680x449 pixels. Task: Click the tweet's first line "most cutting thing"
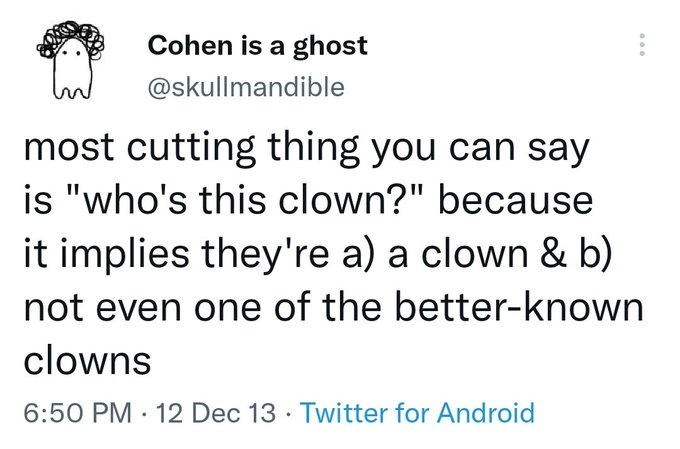tap(172, 151)
